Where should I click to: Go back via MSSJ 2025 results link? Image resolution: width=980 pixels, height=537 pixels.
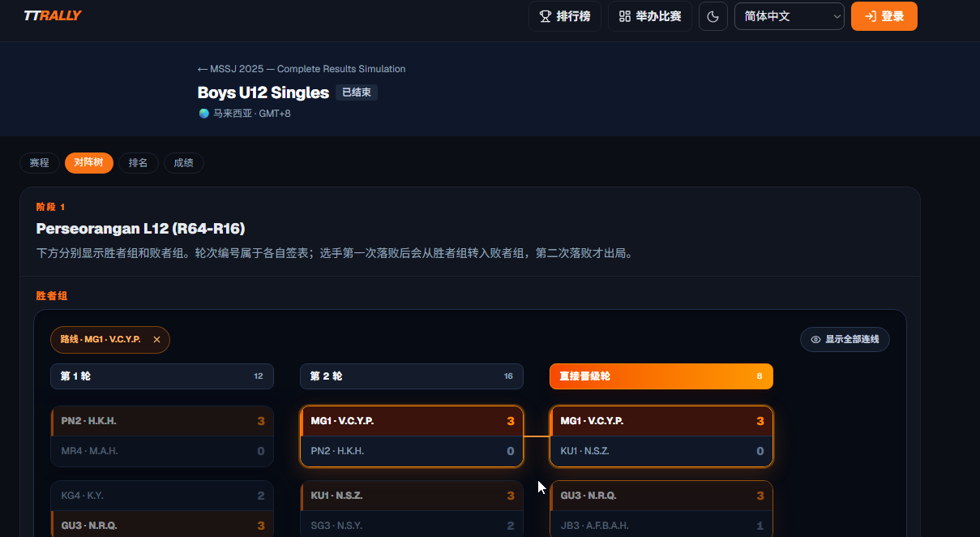[x=302, y=69]
